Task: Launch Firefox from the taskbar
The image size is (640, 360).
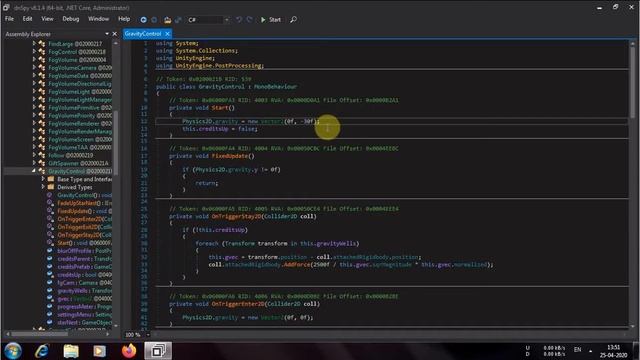Action: [129, 351]
